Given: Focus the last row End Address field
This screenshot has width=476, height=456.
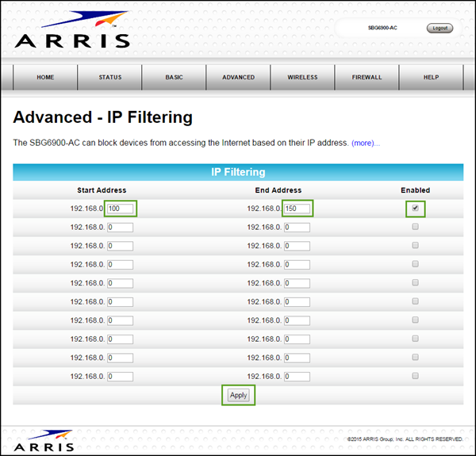Looking at the screenshot, I should click(297, 376).
